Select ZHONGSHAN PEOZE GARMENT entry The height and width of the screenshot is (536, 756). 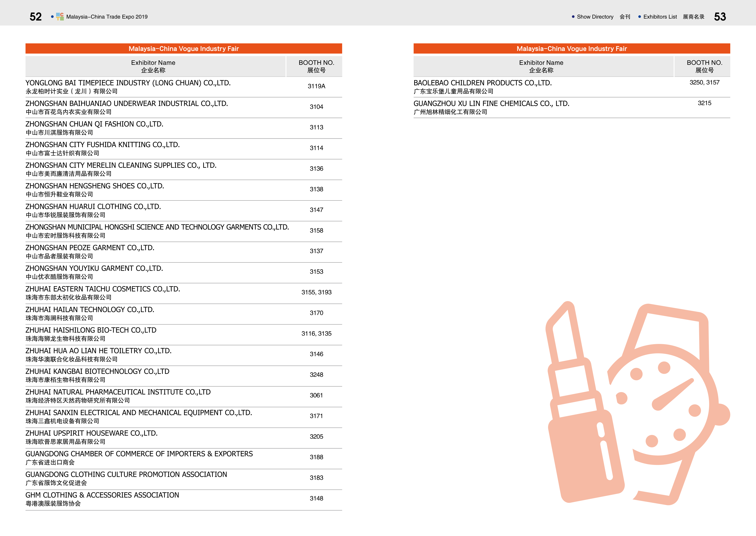(x=90, y=252)
